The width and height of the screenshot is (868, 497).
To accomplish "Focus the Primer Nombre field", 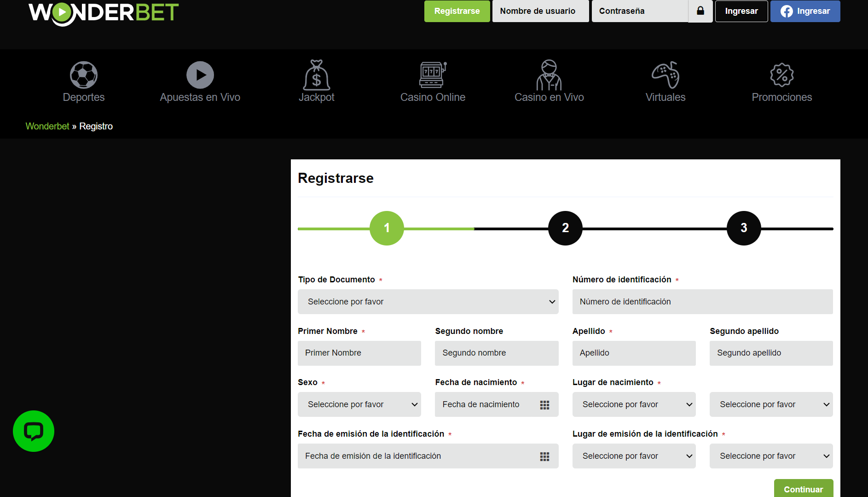I will 359,353.
